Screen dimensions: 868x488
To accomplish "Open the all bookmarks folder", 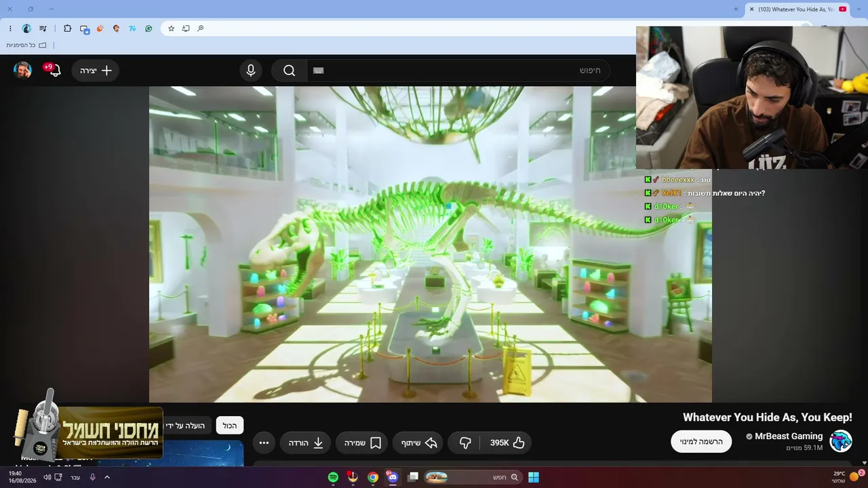I will (x=26, y=45).
